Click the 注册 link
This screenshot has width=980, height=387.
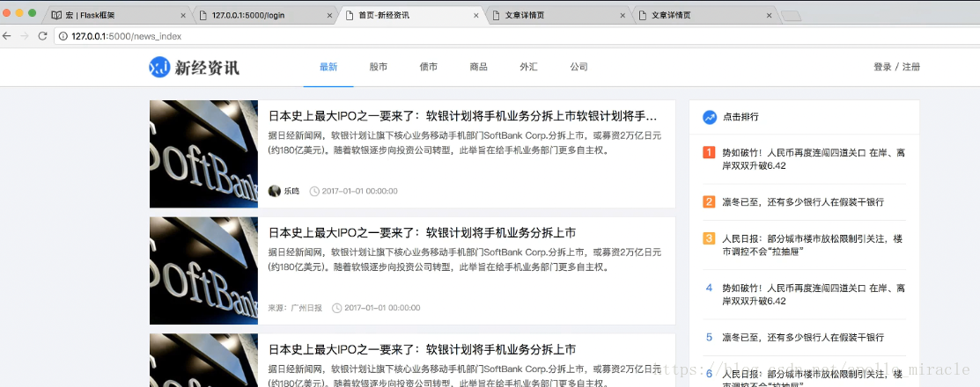[911, 68]
